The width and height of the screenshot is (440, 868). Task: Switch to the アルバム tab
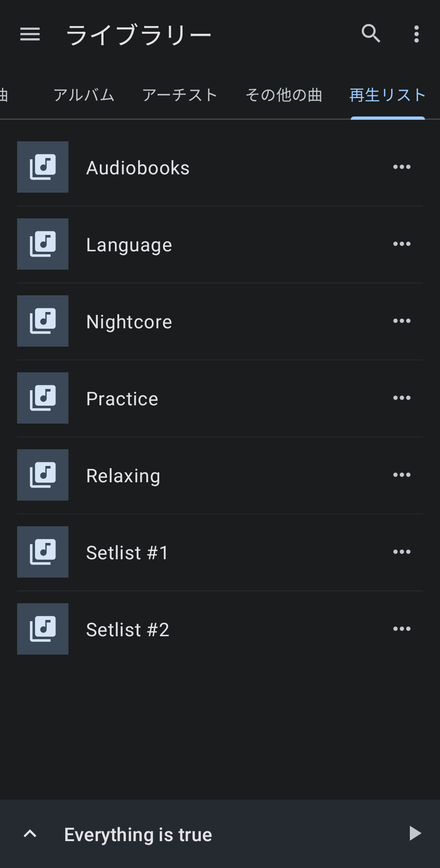pyautogui.click(x=84, y=95)
